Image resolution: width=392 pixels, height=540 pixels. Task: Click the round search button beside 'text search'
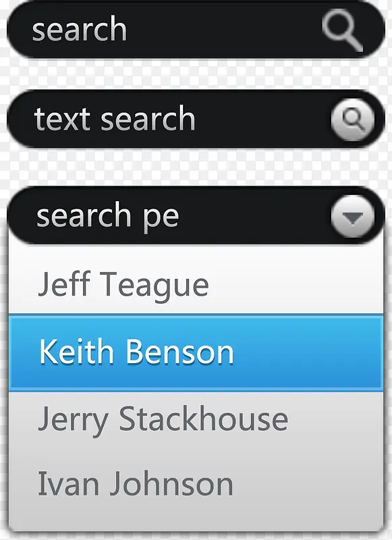coord(353,119)
